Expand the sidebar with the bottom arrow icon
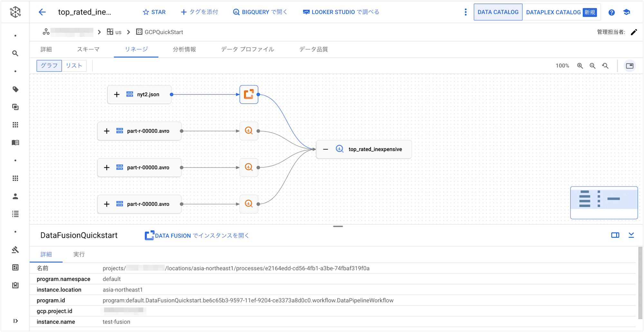644x332 pixels. 15,321
